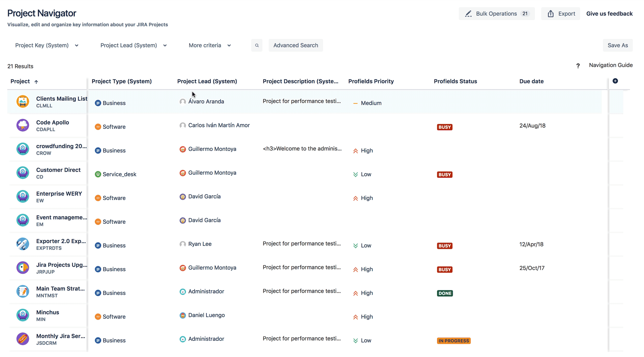Image resolution: width=644 pixels, height=357 pixels.
Task: Click the Export share icon
Action: [x=551, y=14]
